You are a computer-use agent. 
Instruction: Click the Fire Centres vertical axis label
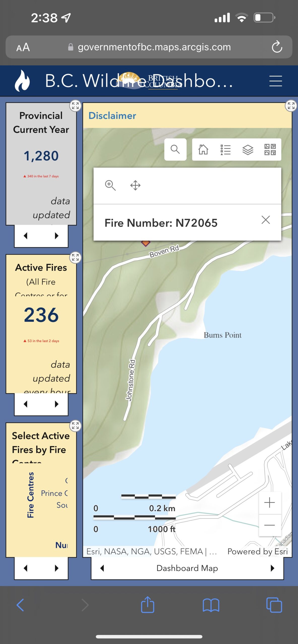(30, 495)
